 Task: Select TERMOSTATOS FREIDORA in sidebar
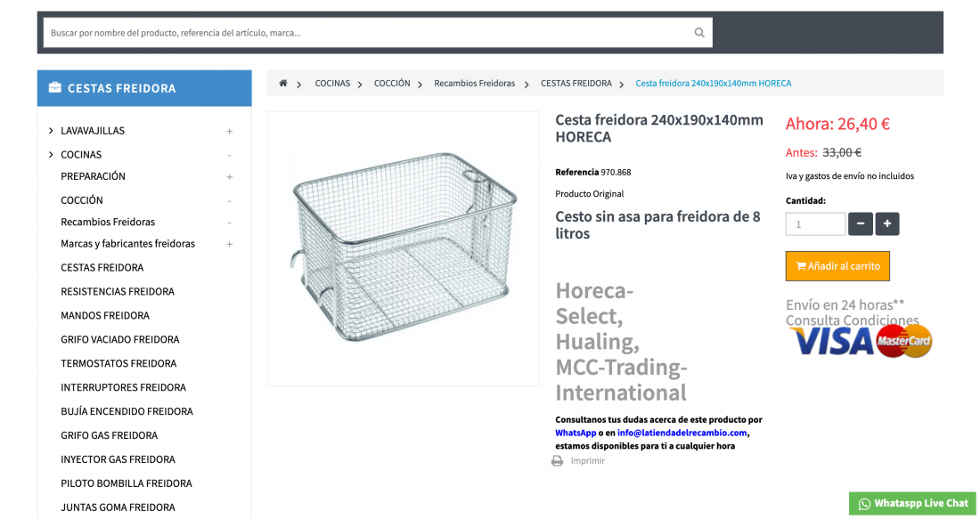tap(118, 363)
